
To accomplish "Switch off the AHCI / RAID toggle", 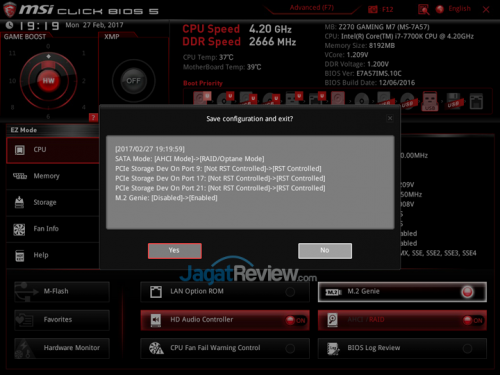I will coord(473,320).
